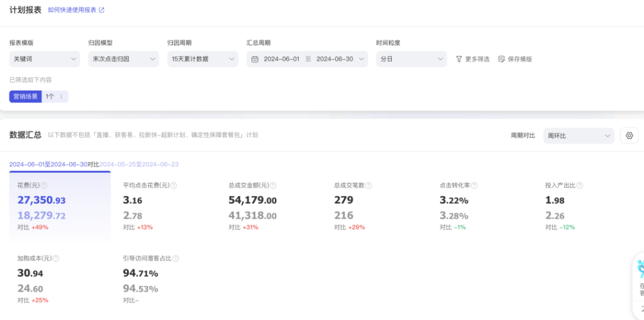Click the 54,179.00 total transaction amount
This screenshot has height=320, width=644.
click(253, 201)
